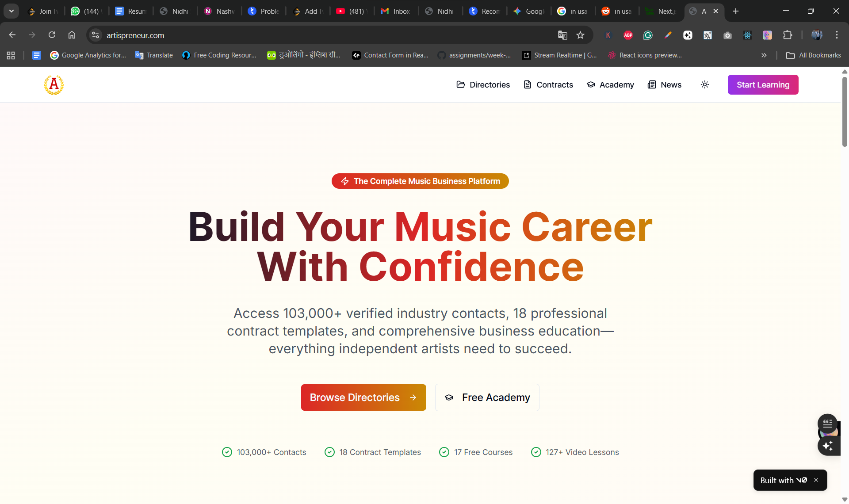The height and width of the screenshot is (504, 849).
Task: Click the AdBlock Plus extension icon
Action: 628,35
